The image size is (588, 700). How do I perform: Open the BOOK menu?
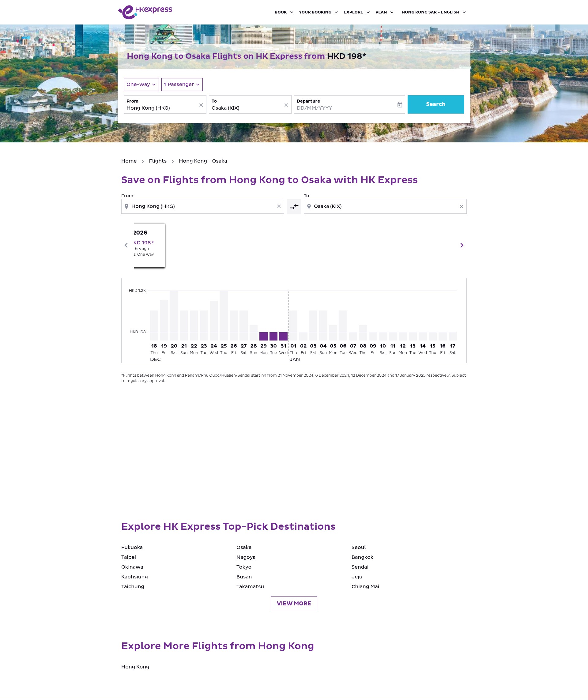tap(284, 12)
